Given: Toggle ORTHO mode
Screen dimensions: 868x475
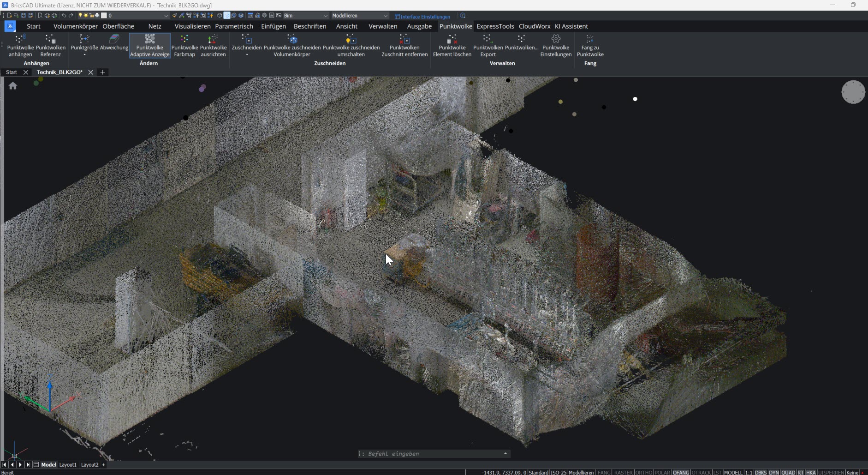Looking at the screenshot, I should click(x=644, y=472).
